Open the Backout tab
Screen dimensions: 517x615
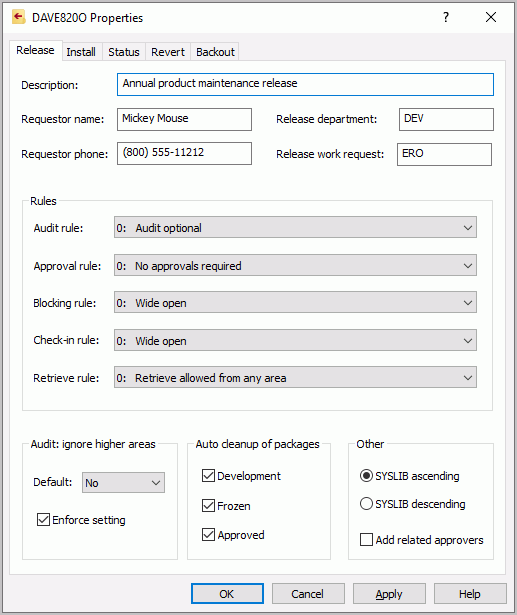pos(215,52)
